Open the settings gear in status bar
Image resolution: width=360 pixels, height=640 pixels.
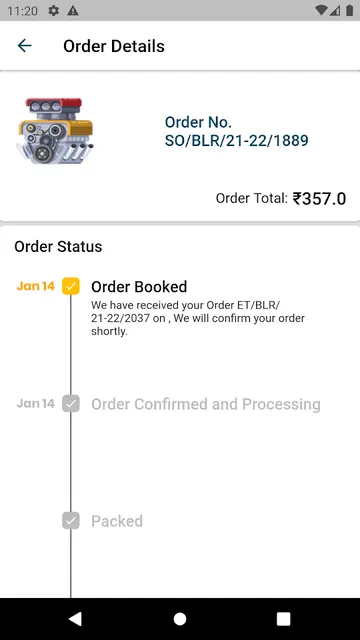tap(53, 11)
